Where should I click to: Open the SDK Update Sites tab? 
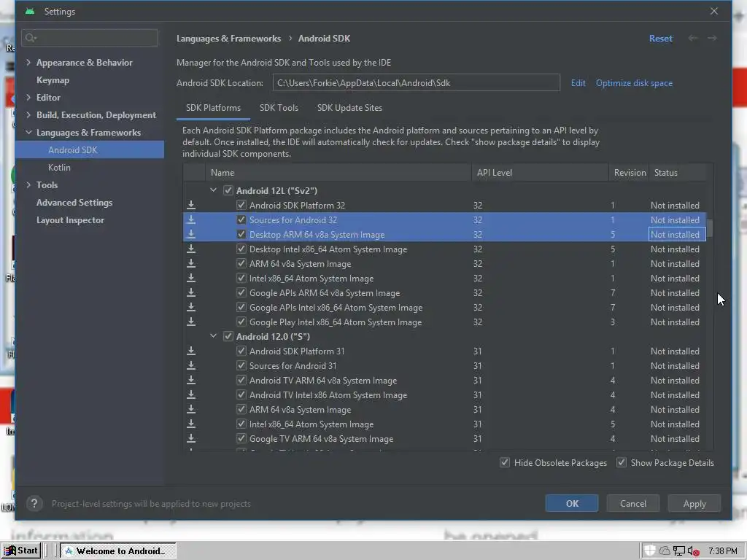[349, 108]
